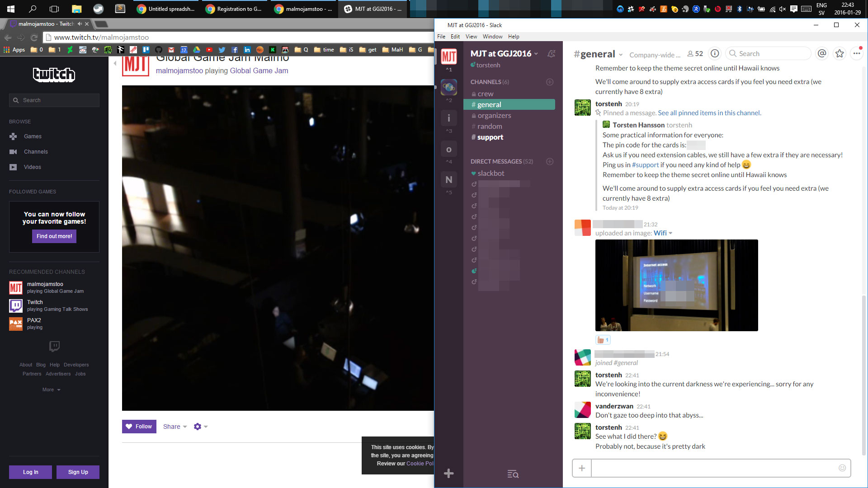Click the Sign Up button on Twitch

[78, 472]
